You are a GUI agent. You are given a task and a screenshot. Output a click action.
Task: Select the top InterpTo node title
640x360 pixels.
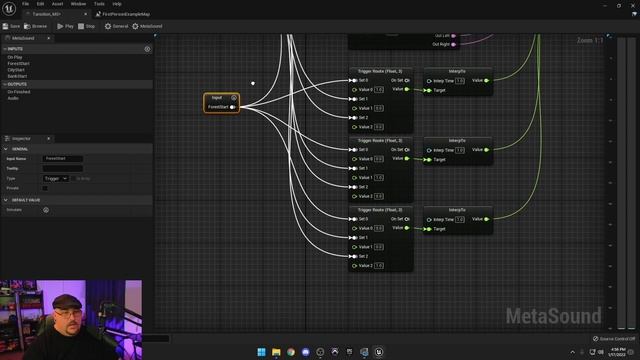tap(457, 71)
